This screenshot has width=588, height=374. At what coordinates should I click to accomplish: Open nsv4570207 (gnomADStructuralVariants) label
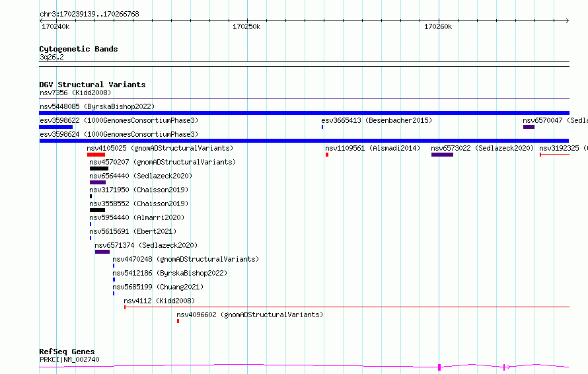tap(163, 162)
